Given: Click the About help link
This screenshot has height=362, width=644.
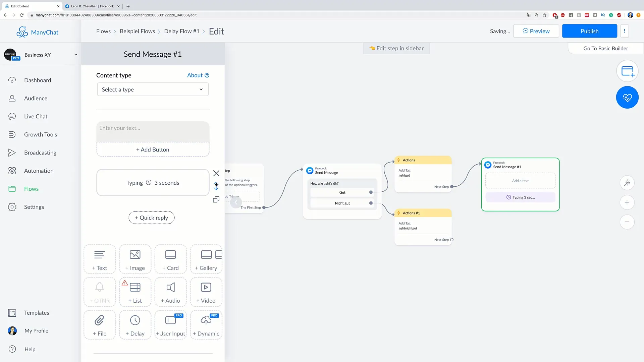Looking at the screenshot, I should point(198,75).
